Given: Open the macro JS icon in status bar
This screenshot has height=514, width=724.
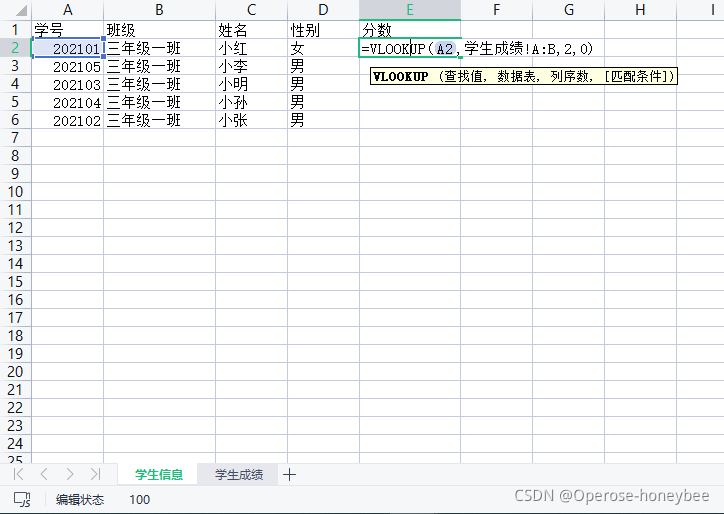Looking at the screenshot, I should [22, 499].
